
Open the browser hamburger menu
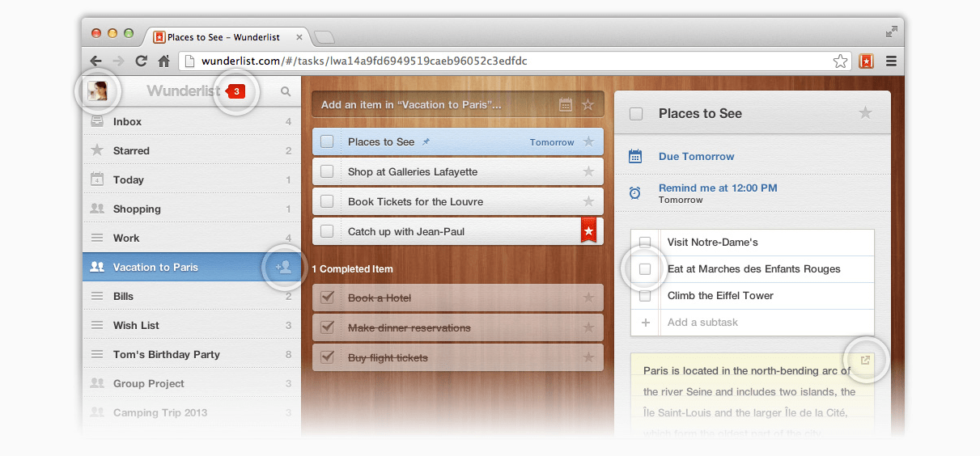click(x=891, y=61)
